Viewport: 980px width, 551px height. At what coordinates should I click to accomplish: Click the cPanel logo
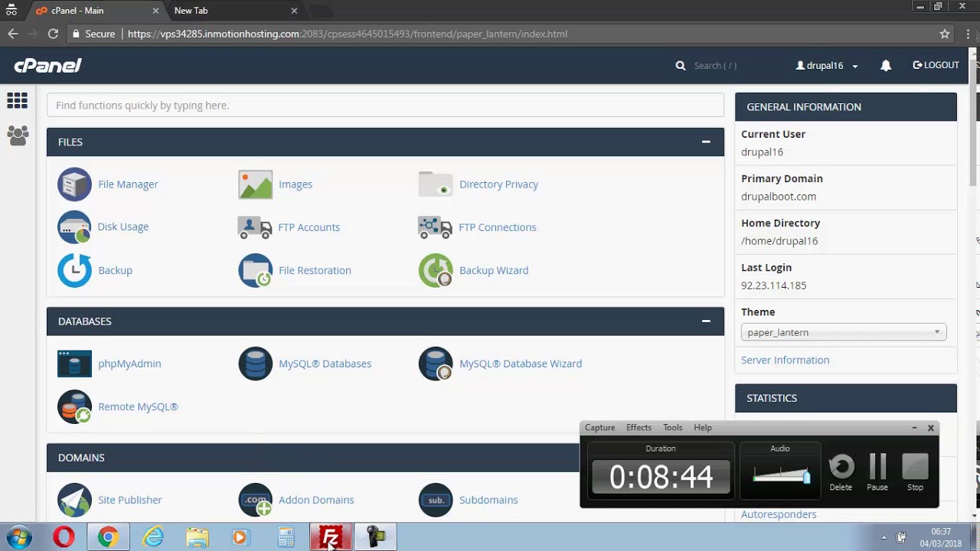47,66
